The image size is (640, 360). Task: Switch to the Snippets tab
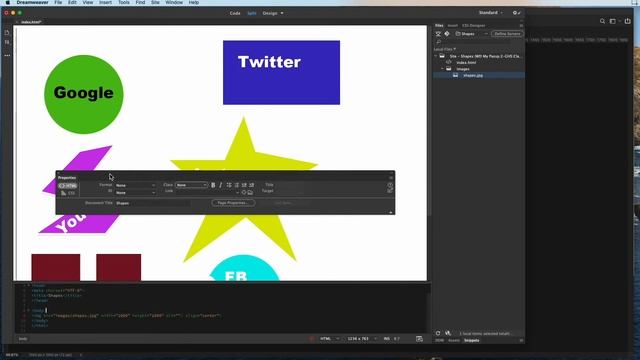(x=471, y=340)
